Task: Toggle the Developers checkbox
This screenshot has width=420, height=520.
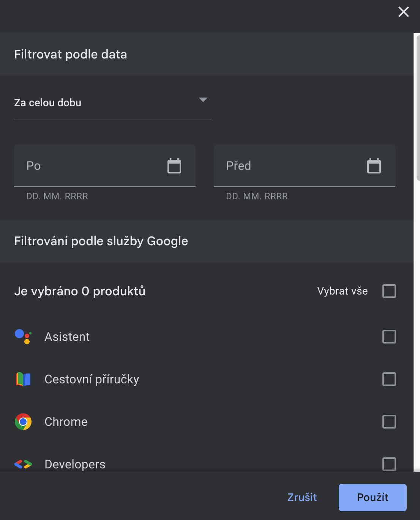Action: click(389, 464)
